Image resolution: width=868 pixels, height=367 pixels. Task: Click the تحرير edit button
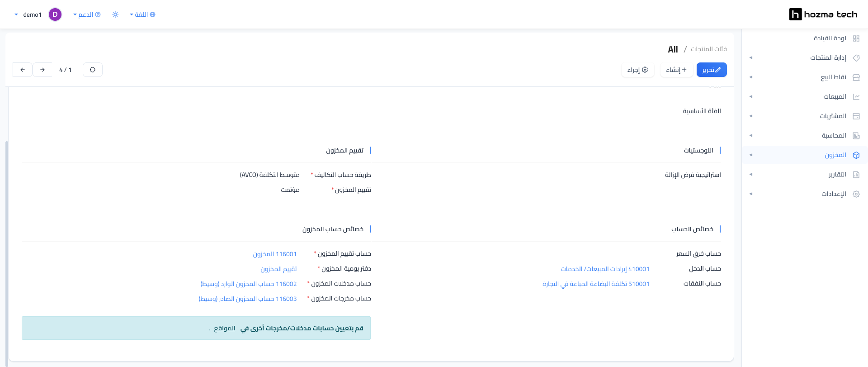[712, 70]
